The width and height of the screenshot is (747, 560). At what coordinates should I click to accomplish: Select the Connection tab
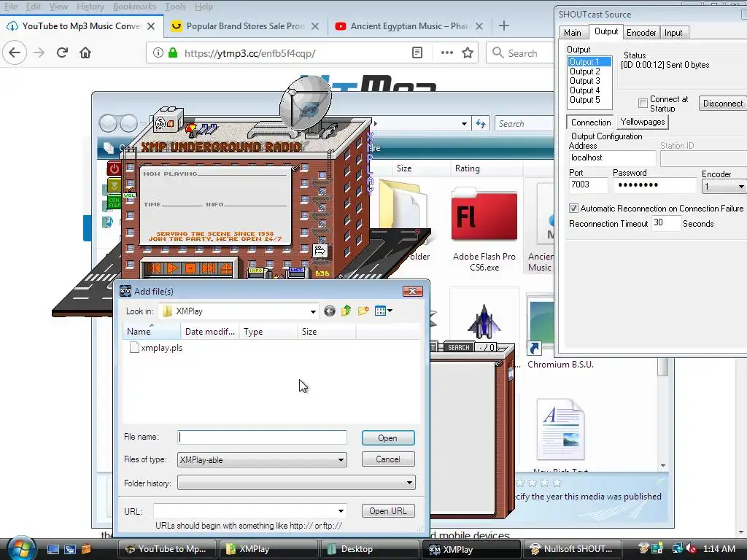click(x=591, y=122)
